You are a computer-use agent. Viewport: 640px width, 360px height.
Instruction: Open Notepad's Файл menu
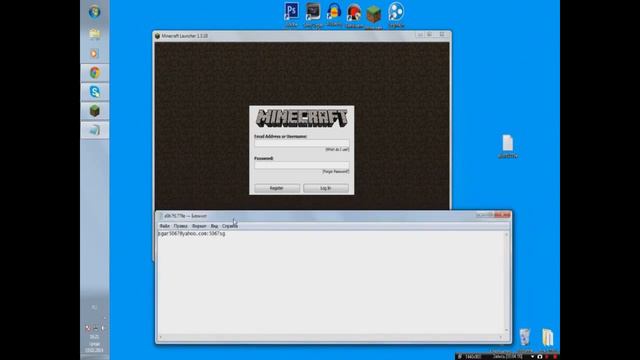(164, 226)
